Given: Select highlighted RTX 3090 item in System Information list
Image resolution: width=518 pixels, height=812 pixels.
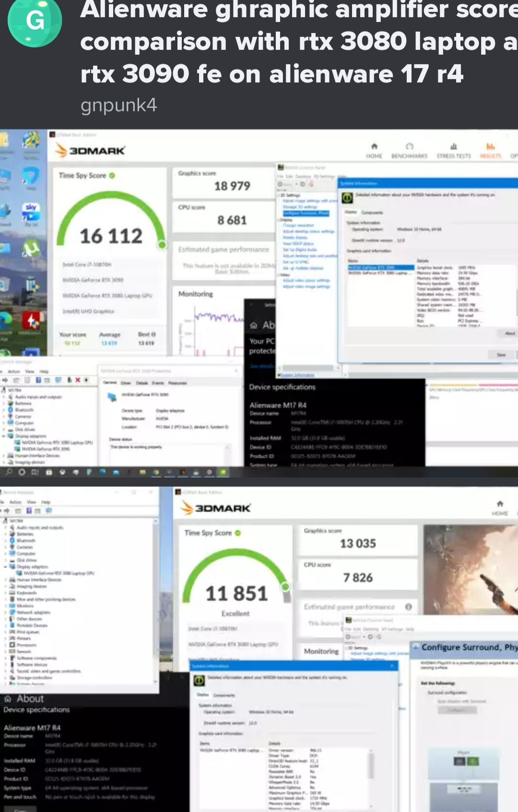Looking at the screenshot, I should point(381,267).
